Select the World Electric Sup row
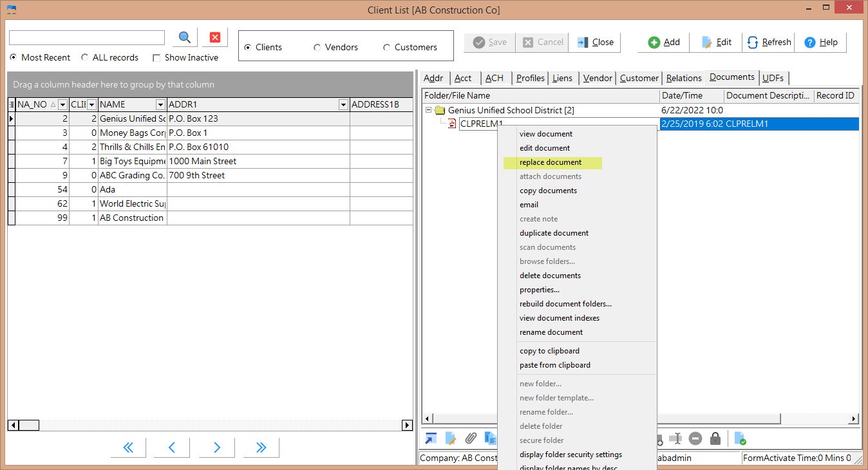This screenshot has height=470, width=868. 210,203
